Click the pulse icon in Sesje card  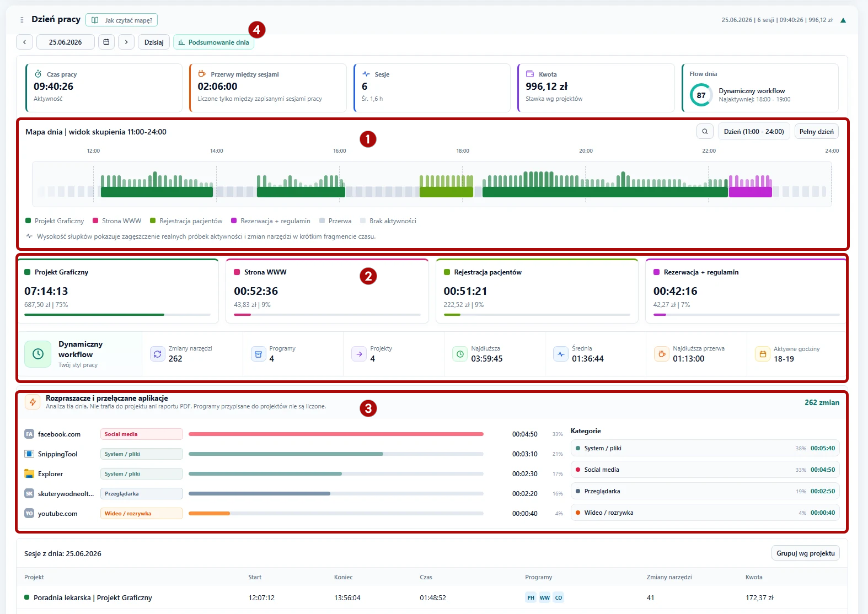[x=366, y=74]
